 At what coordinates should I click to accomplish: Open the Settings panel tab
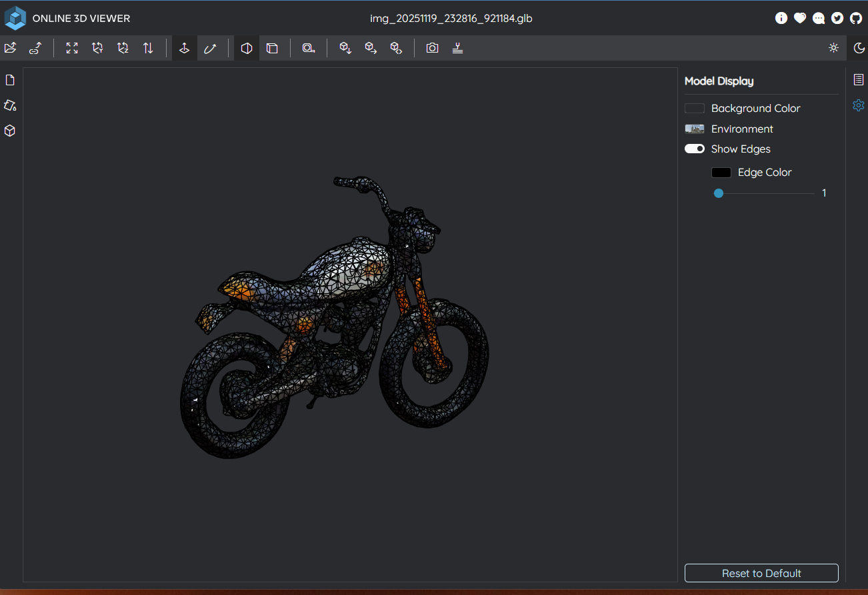point(858,105)
